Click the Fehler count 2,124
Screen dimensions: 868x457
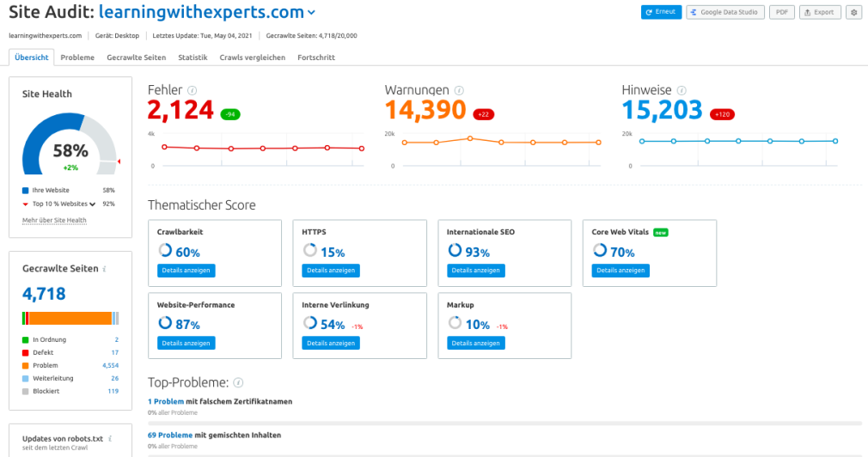[x=180, y=110]
